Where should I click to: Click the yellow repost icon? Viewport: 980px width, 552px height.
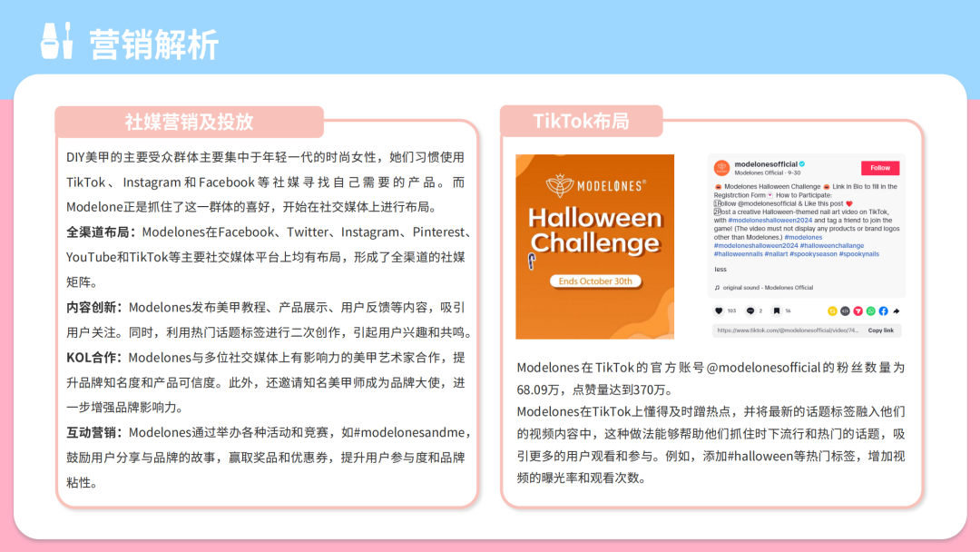point(832,310)
